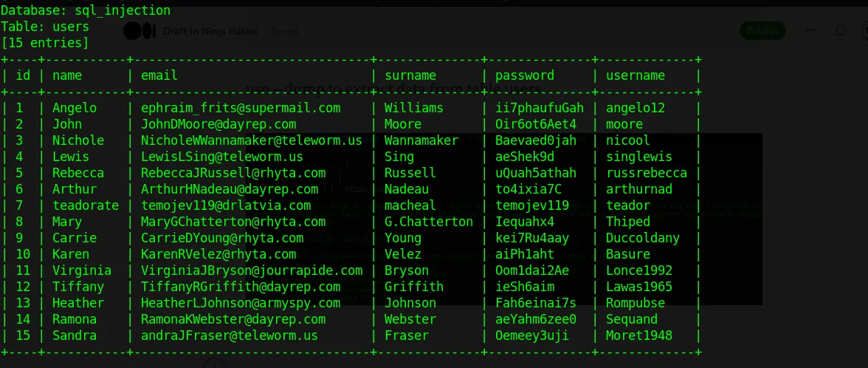Click the 'Saved' status text
This screenshot has height=368, width=868.
tap(284, 31)
